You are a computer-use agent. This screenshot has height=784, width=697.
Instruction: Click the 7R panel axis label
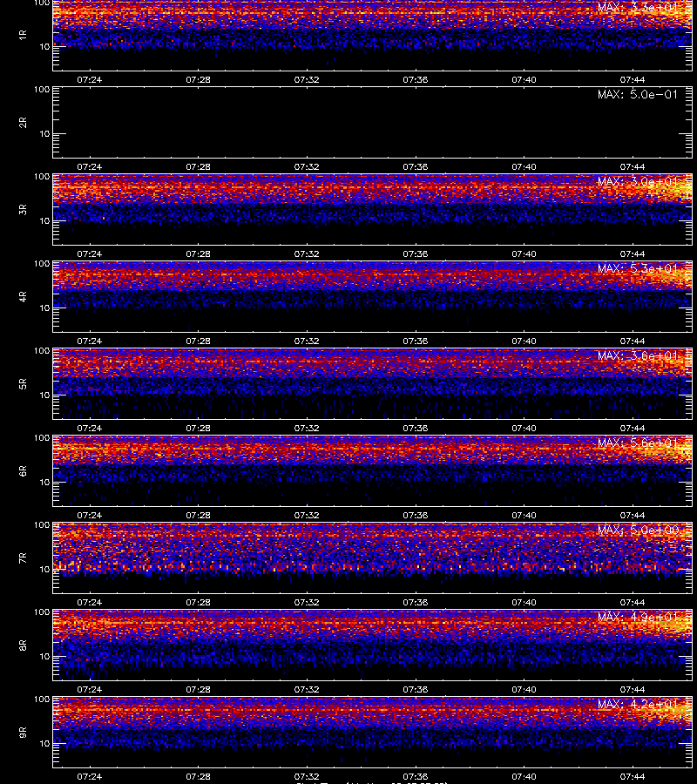tap(23, 558)
